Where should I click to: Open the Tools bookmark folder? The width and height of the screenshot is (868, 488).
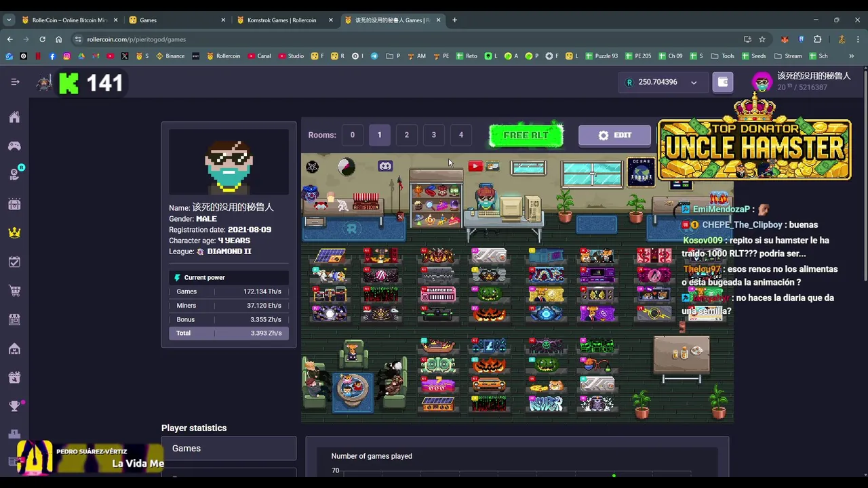(x=722, y=56)
